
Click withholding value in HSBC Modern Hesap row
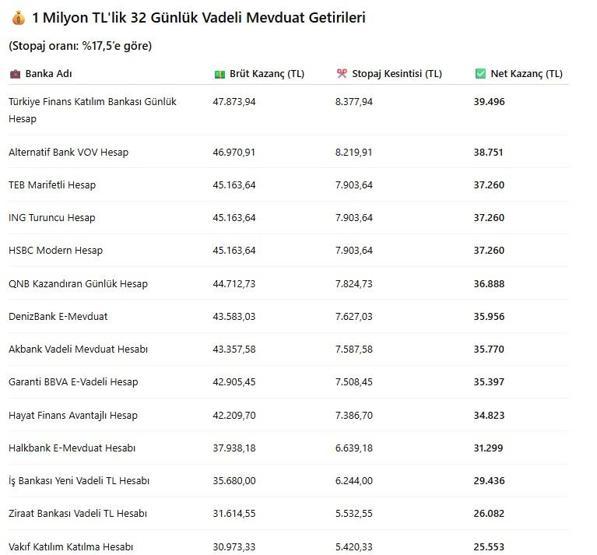[354, 250]
